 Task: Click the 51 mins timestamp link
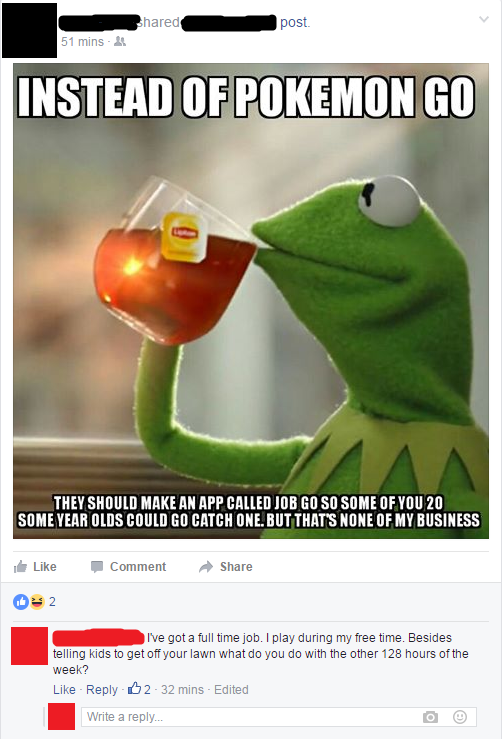tap(82, 42)
